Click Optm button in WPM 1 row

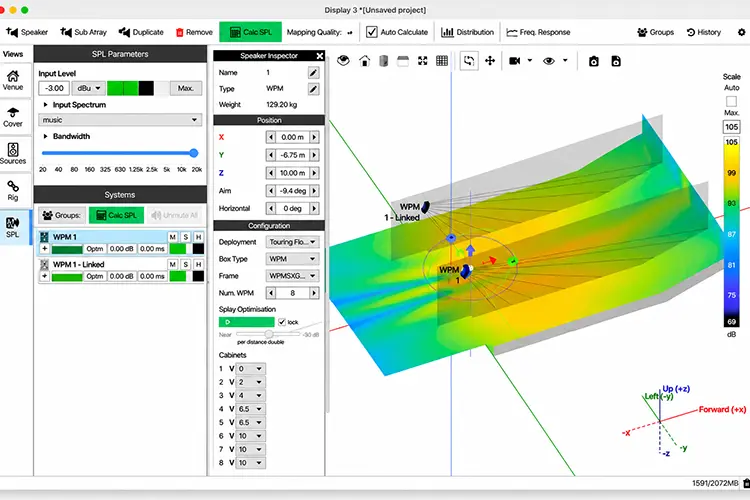pyautogui.click(x=95, y=249)
